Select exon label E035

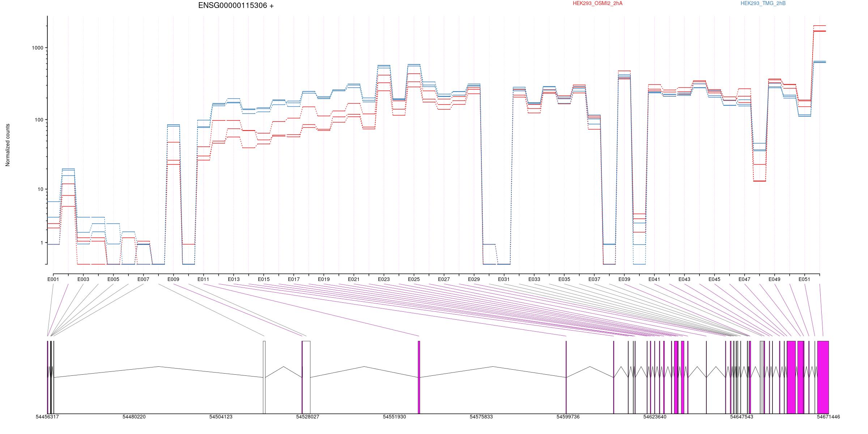click(x=564, y=279)
